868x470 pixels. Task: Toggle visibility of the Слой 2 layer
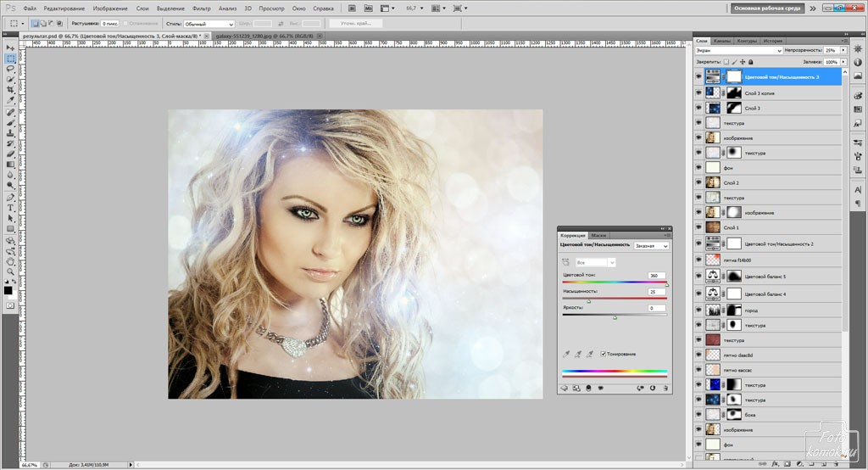(x=698, y=183)
